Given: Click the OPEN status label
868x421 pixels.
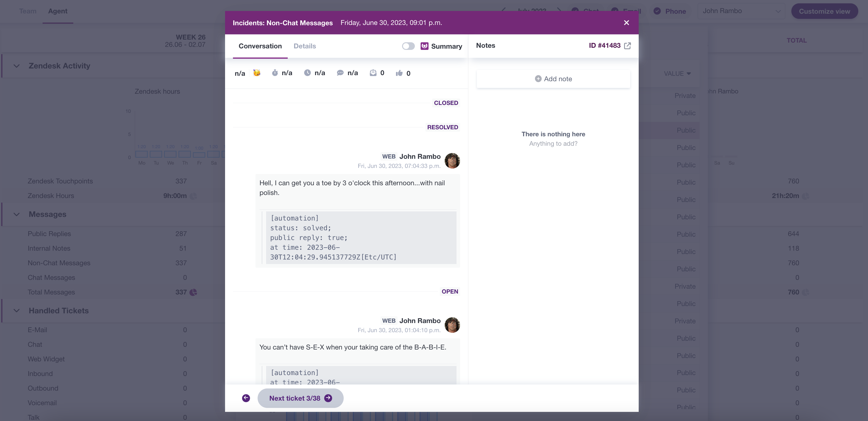Looking at the screenshot, I should (450, 291).
